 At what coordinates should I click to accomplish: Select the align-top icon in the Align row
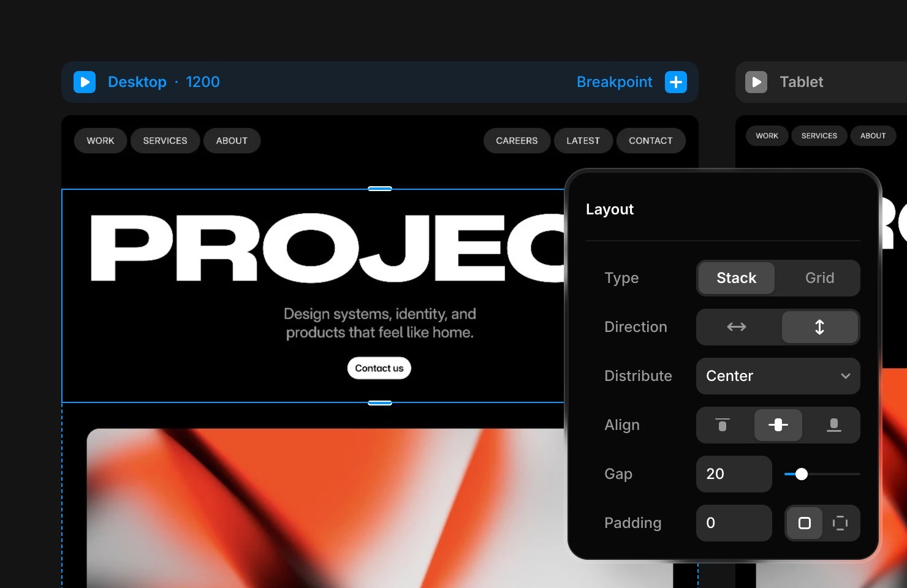pos(723,424)
